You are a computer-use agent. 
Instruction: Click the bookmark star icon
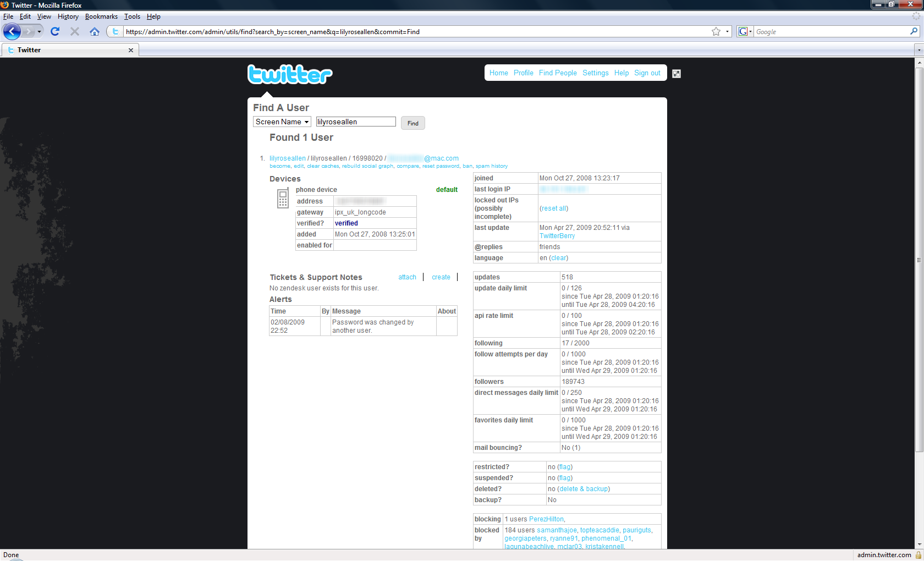pyautogui.click(x=716, y=32)
